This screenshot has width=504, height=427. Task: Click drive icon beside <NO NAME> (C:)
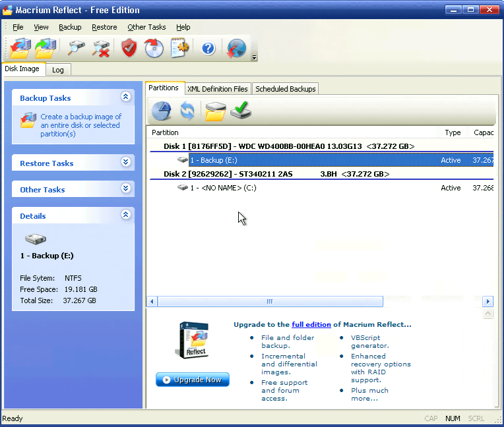(183, 187)
